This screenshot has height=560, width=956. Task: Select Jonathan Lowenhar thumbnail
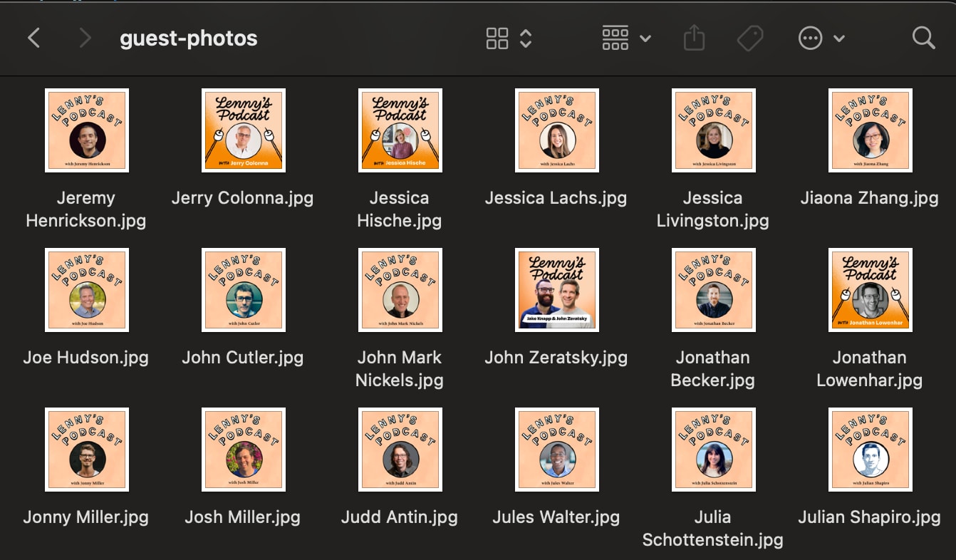871,290
